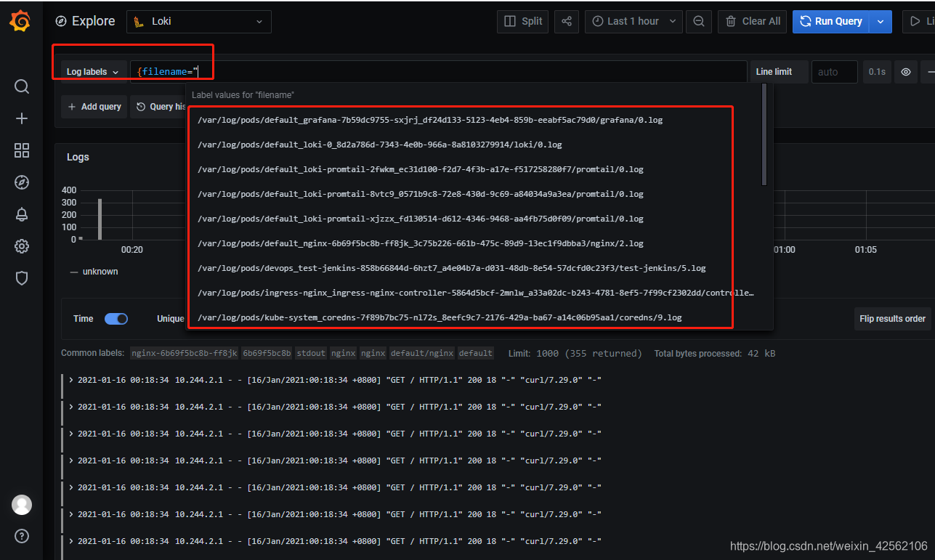Open the Create plus icon in sidebar
935x560 pixels.
tap(22, 118)
